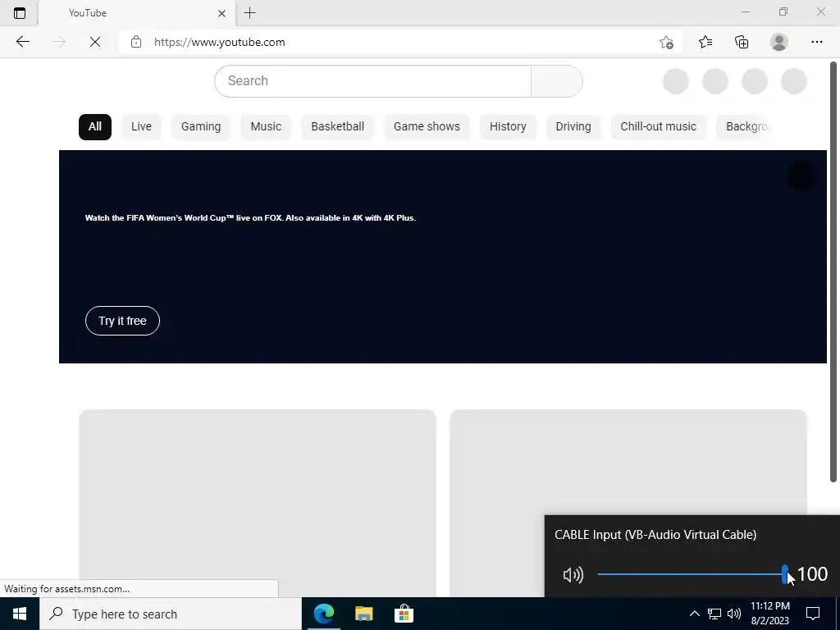Open the Edge profile avatar

(779, 42)
